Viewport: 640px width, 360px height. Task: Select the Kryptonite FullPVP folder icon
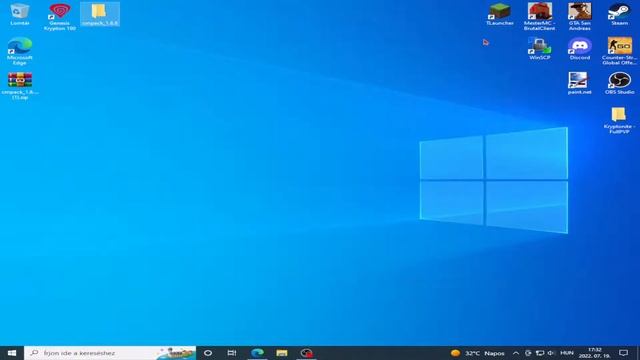click(619, 120)
